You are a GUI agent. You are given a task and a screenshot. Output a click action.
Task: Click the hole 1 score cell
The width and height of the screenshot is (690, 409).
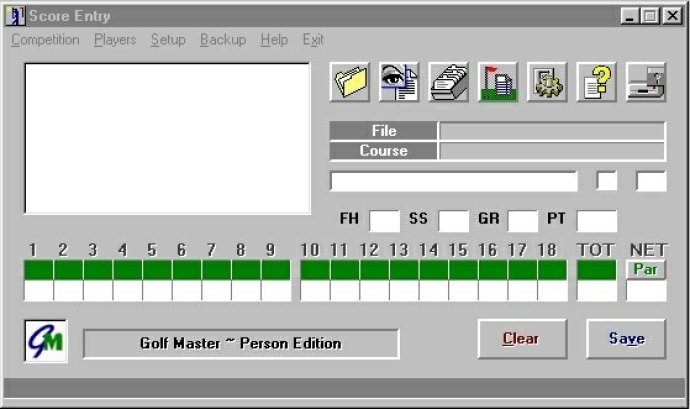pos(39,291)
